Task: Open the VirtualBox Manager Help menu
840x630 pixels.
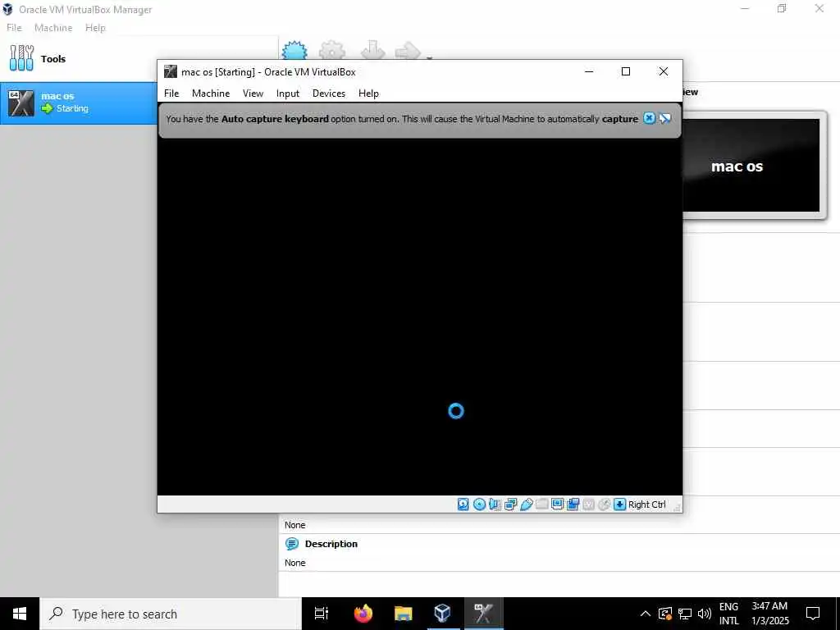Action: 95,28
